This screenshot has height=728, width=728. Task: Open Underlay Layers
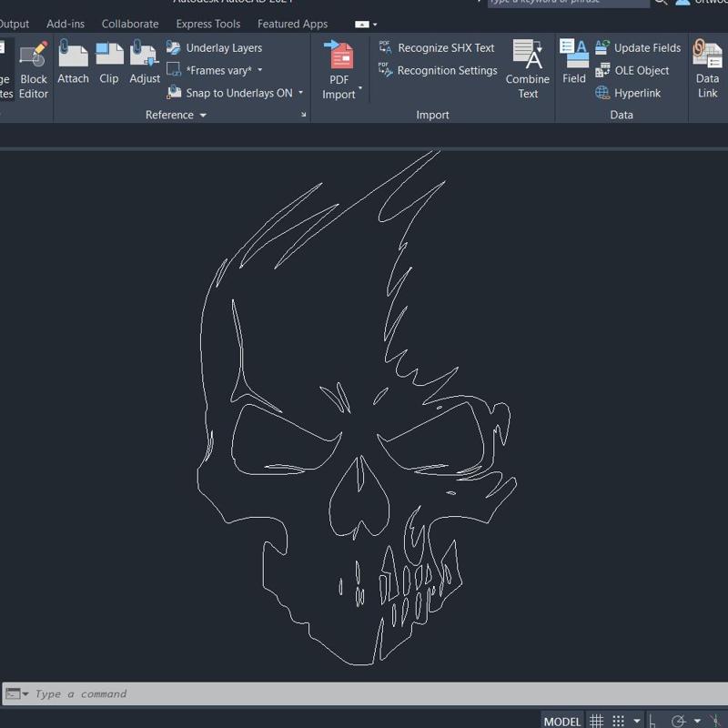click(x=214, y=48)
